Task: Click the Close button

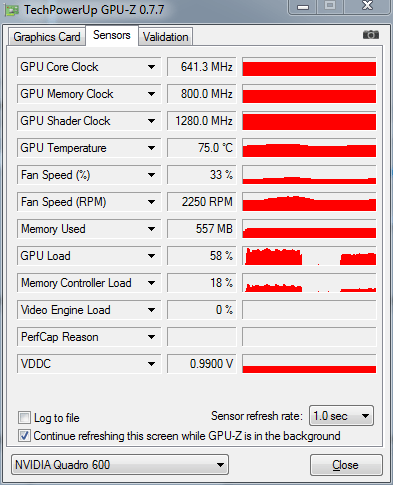Action: click(346, 465)
